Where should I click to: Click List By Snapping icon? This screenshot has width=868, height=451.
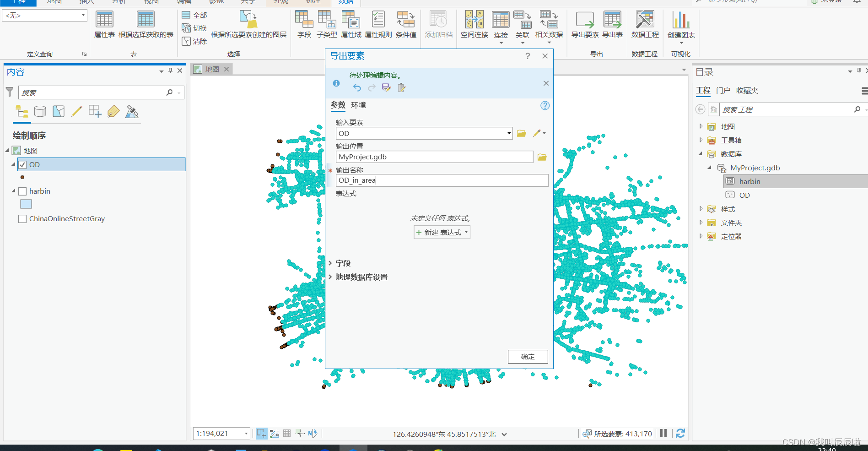point(95,111)
